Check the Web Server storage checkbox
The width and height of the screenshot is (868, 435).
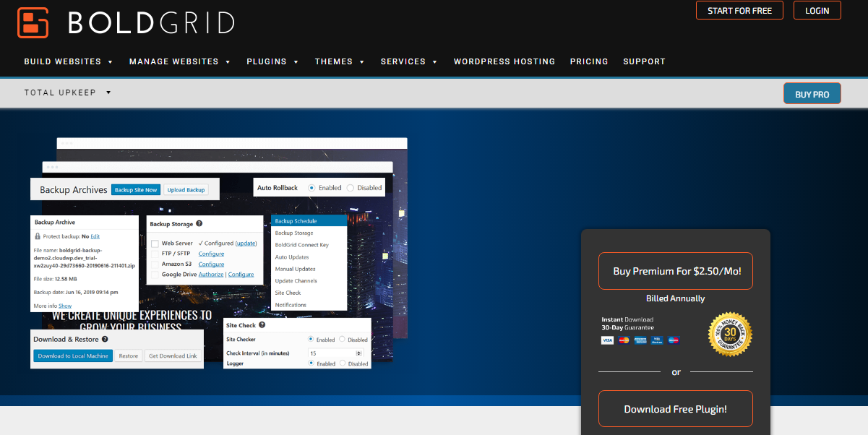coord(154,243)
